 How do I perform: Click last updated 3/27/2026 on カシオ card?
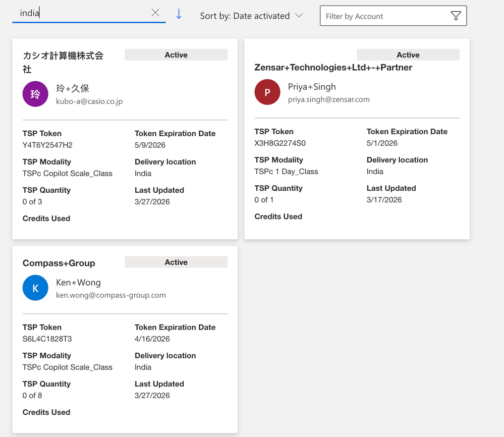tap(152, 202)
